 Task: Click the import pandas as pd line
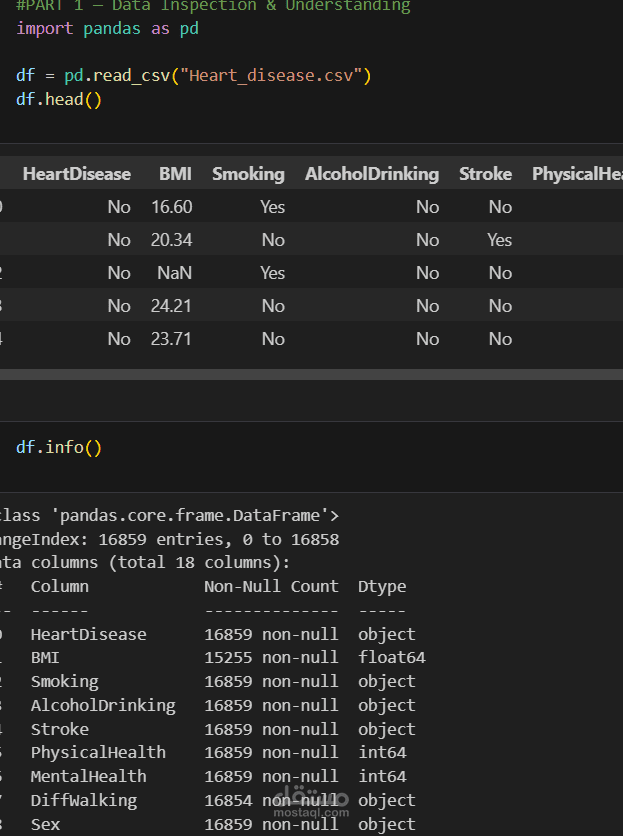(107, 28)
